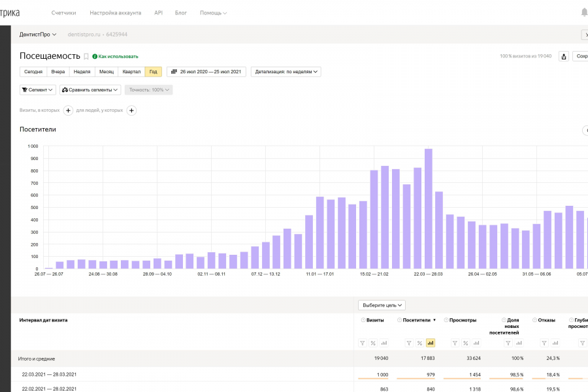The width and height of the screenshot is (588, 392).
Task: Enable chart display for Просмотры column
Action: 477,343
